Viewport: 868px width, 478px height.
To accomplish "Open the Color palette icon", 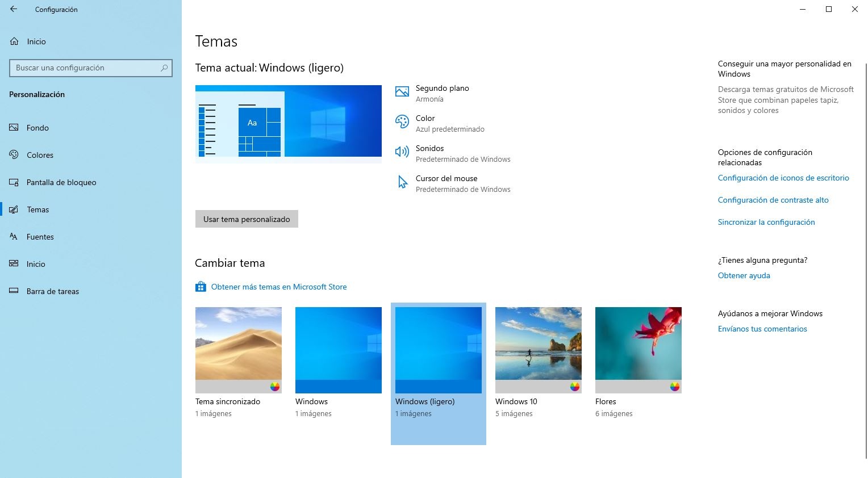I will click(x=402, y=122).
